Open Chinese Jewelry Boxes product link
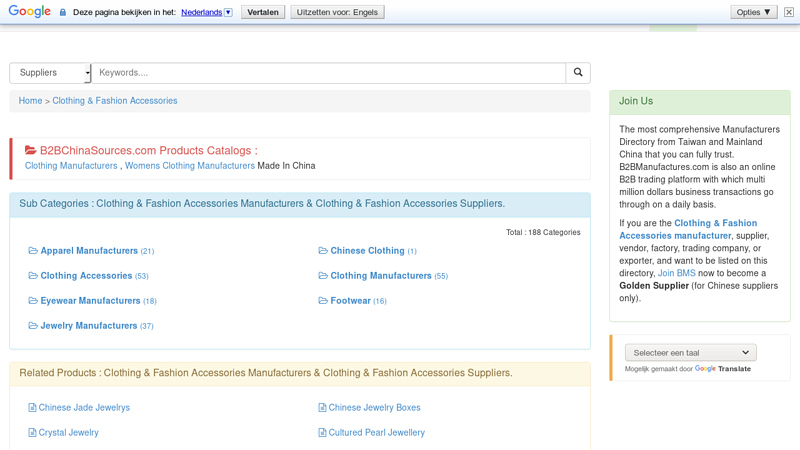800x450 pixels. (374, 407)
